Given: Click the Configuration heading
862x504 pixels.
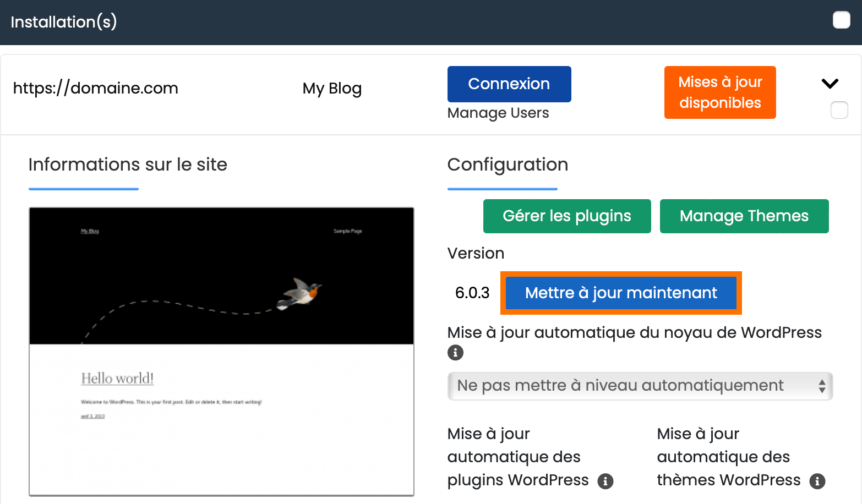Looking at the screenshot, I should pos(508,165).
